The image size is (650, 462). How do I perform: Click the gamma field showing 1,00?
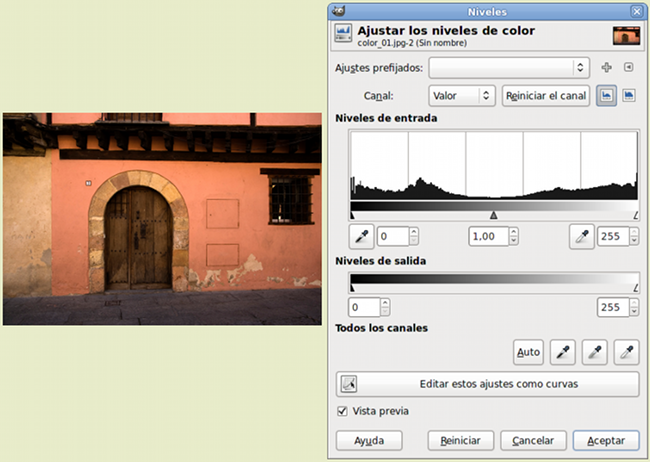coord(488,236)
